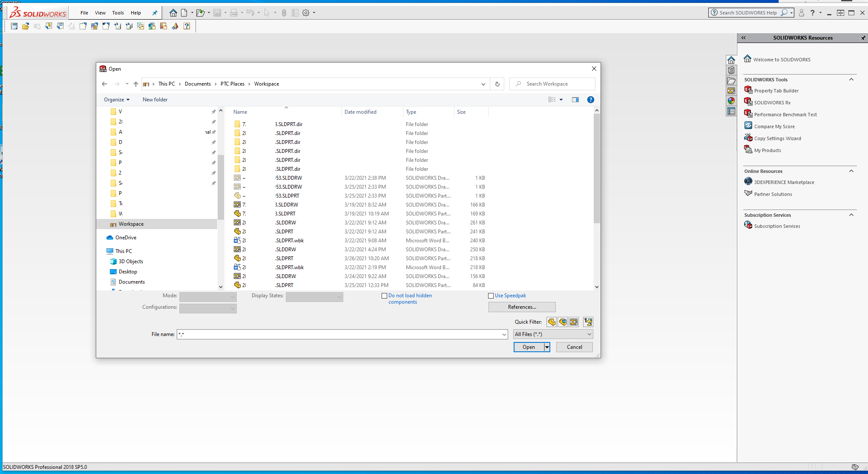This screenshot has width=868, height=474.
Task: Open the File Explorer task pane icon
Action: (731, 80)
